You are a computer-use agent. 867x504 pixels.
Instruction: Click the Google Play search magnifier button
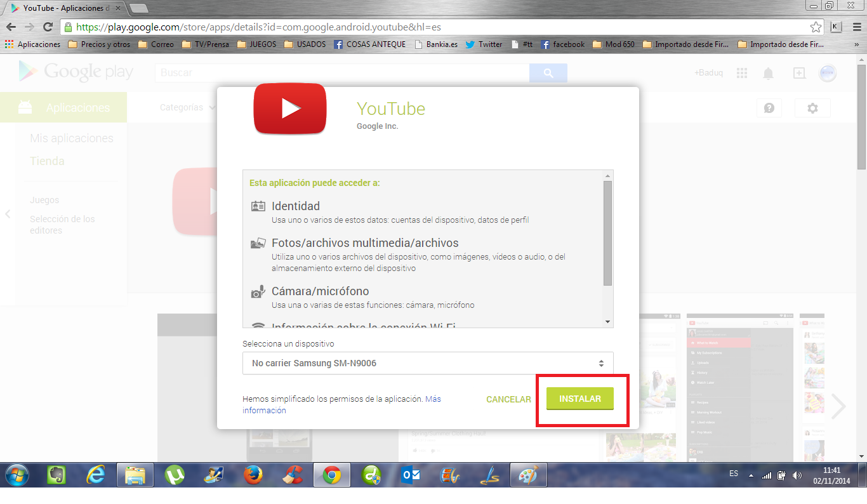[x=548, y=73]
